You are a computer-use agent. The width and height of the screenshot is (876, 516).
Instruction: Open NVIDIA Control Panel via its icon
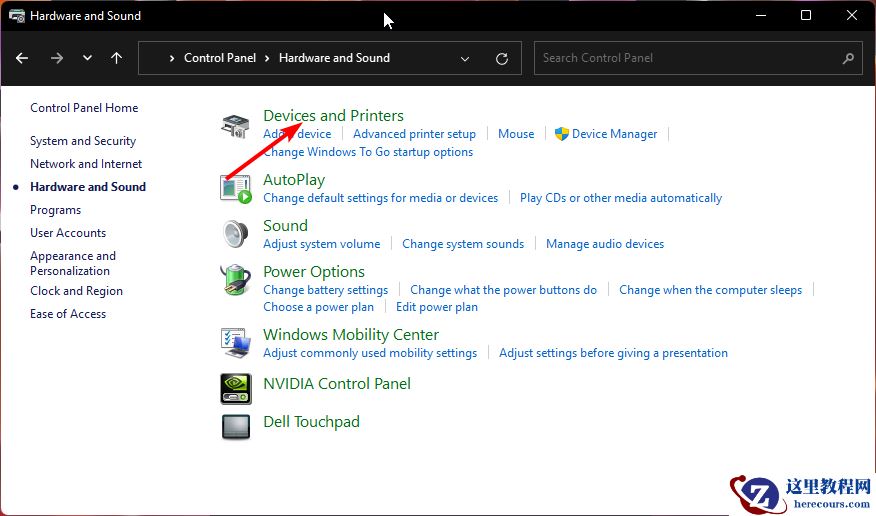(235, 388)
